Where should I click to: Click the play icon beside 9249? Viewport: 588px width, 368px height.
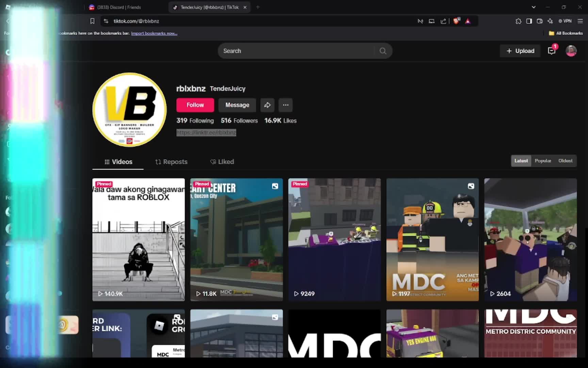coord(296,294)
